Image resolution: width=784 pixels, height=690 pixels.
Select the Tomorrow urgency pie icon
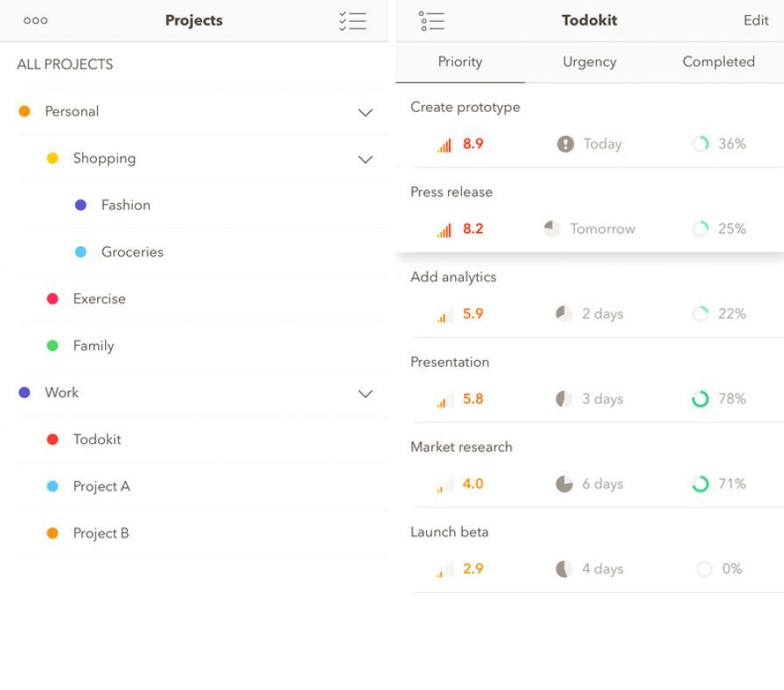point(552,229)
